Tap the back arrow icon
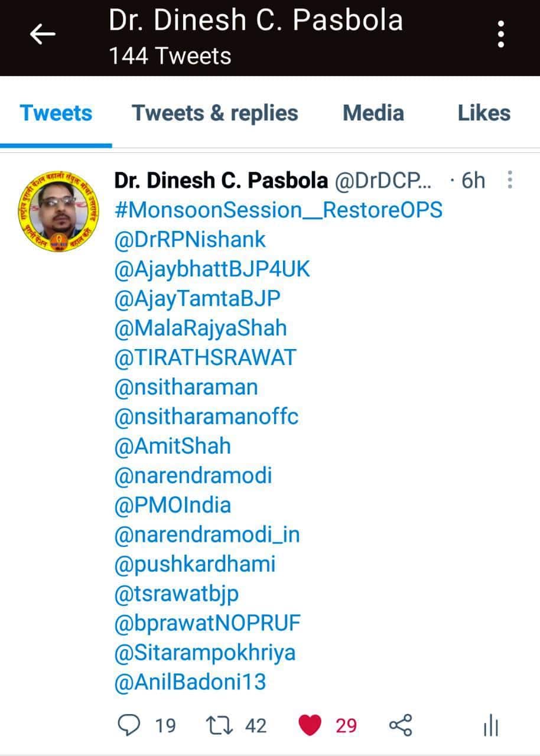 (x=43, y=35)
